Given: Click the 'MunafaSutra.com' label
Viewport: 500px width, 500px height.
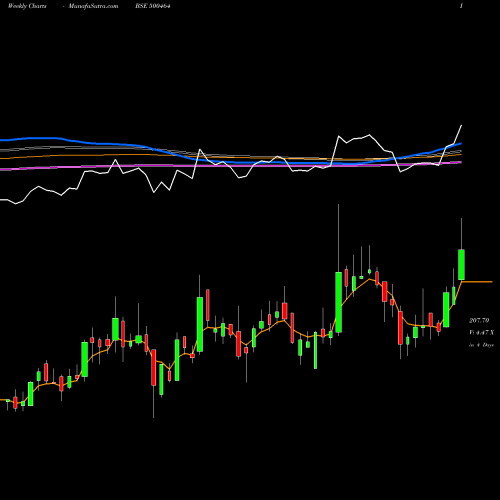Looking at the screenshot, I should [93, 6].
